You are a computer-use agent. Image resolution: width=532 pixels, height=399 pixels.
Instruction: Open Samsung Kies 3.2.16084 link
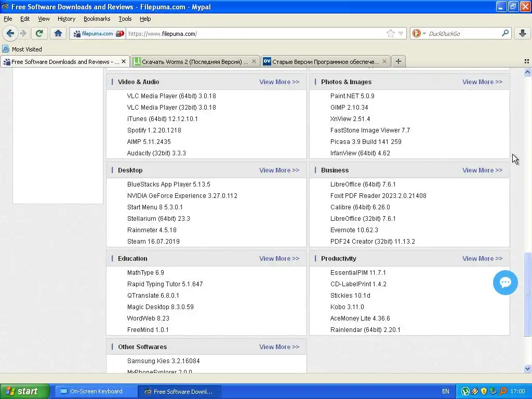(x=163, y=361)
